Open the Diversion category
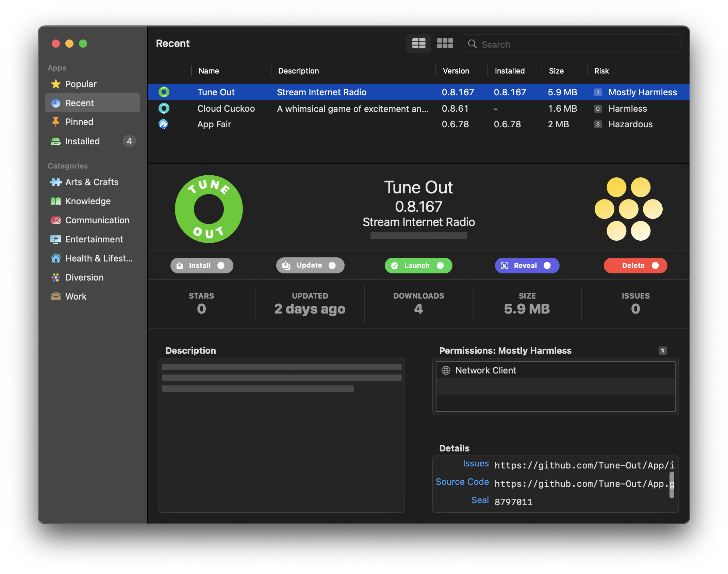This screenshot has width=728, height=574. click(92, 277)
